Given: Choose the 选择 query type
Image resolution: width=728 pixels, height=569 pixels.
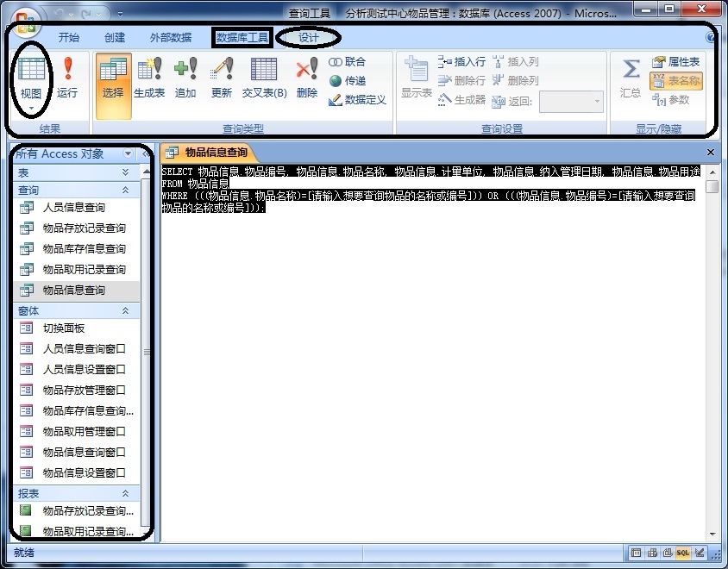Looking at the screenshot, I should tap(113, 85).
